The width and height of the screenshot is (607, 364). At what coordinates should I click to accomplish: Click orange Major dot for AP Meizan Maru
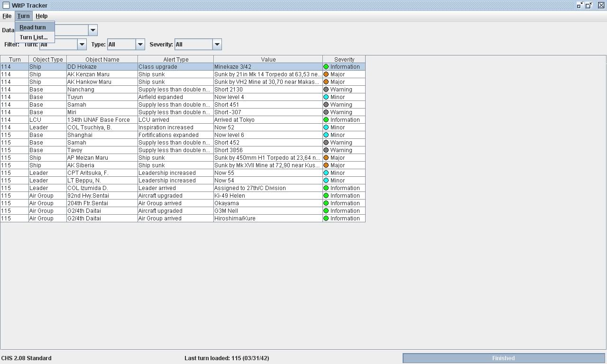click(x=326, y=158)
